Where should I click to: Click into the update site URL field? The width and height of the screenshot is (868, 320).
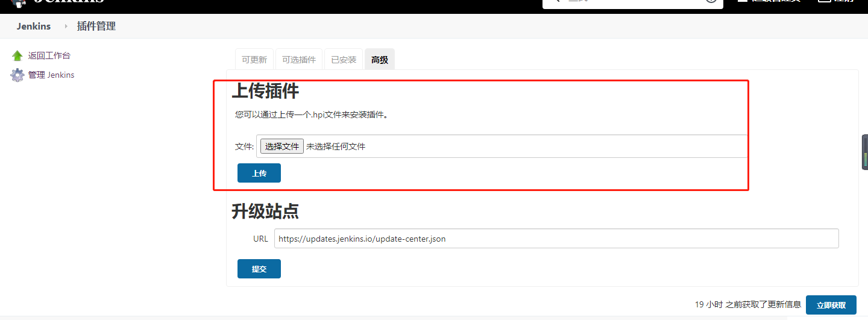tap(556, 239)
